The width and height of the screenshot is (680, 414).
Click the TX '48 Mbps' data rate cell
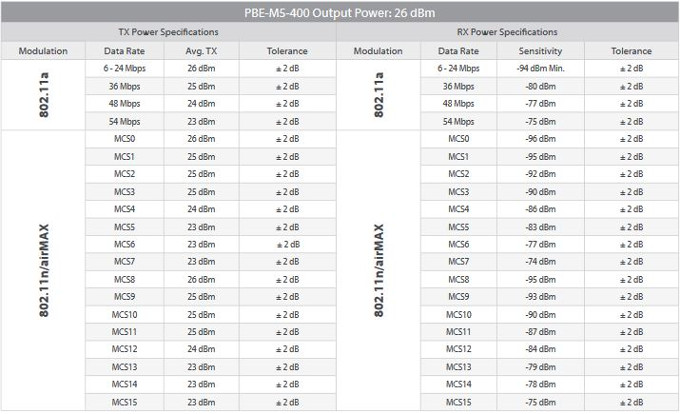pos(124,104)
